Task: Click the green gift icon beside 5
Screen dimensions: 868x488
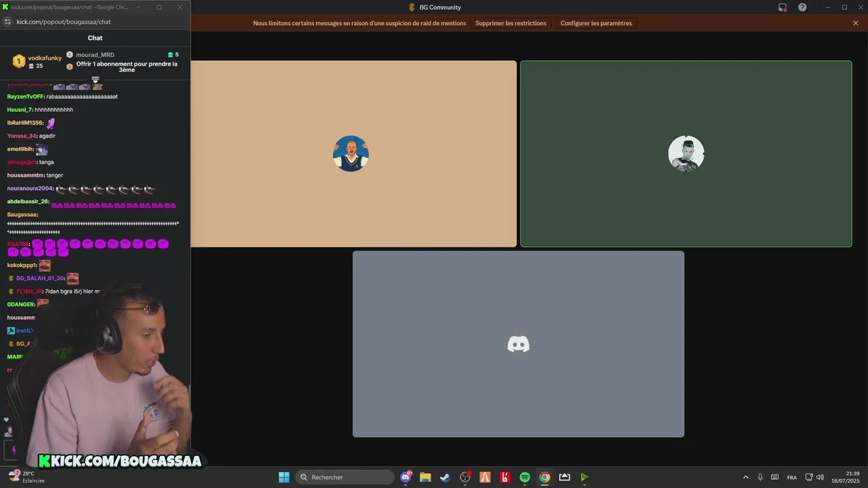Action: [170, 55]
